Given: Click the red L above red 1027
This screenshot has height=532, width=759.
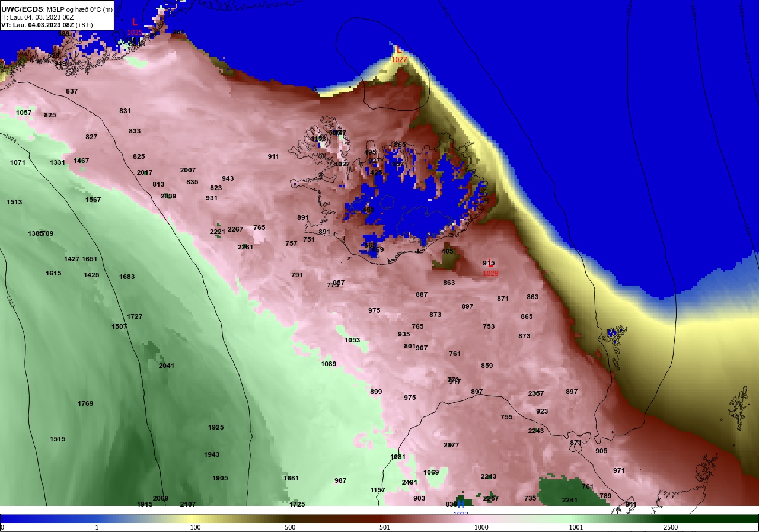Looking at the screenshot, I should click(x=399, y=50).
